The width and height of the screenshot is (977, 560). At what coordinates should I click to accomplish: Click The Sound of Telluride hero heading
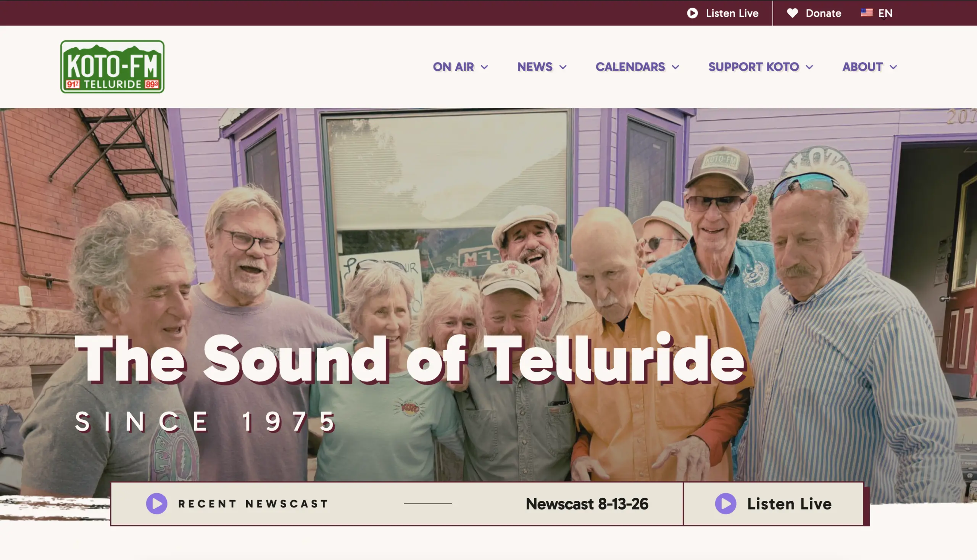click(410, 359)
